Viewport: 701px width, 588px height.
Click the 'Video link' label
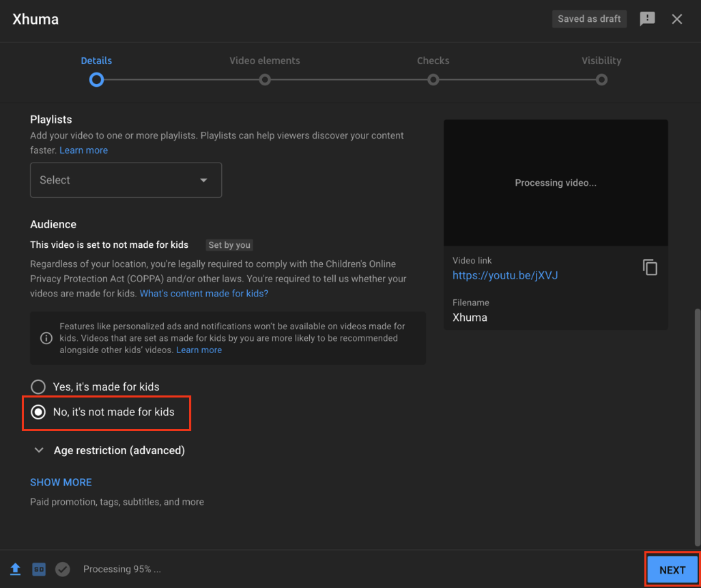[x=472, y=260]
